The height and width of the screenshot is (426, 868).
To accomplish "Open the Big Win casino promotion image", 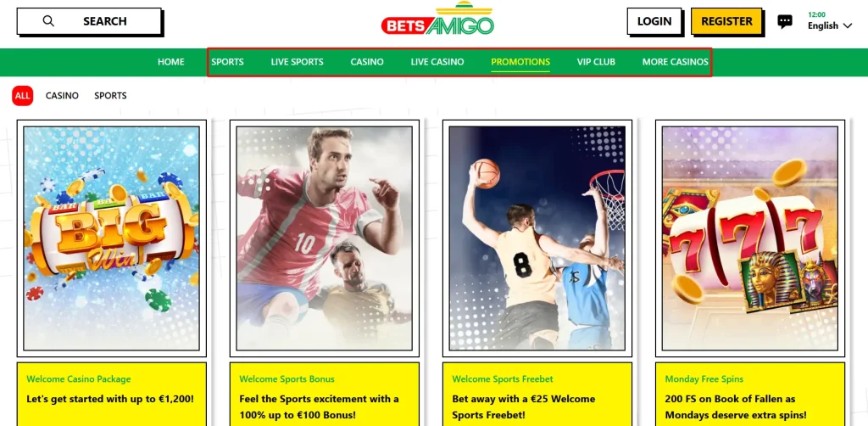I will [x=112, y=238].
